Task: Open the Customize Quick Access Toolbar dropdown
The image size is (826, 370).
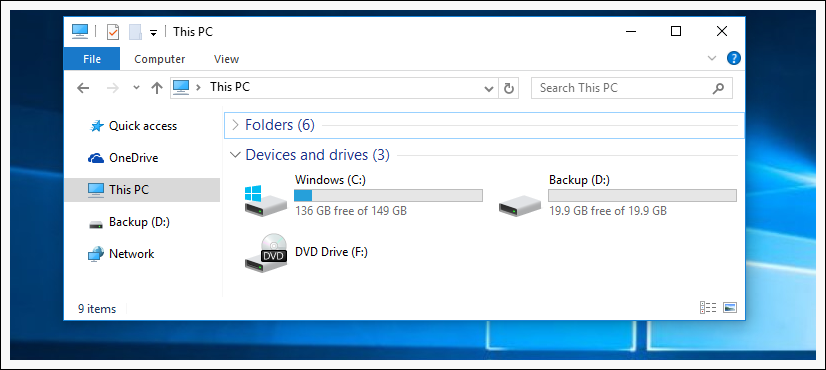Action: [x=153, y=33]
